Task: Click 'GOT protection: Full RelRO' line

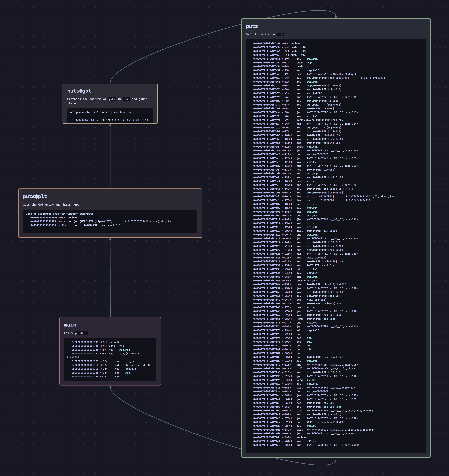Action: (x=90, y=113)
